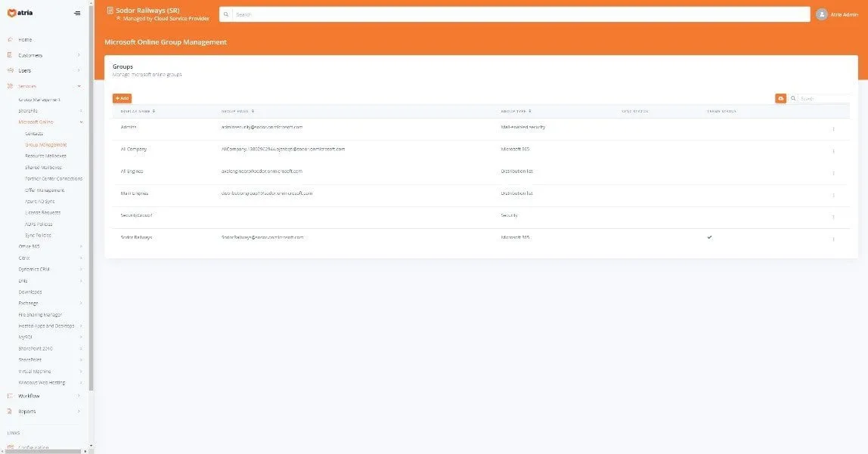Image resolution: width=868 pixels, height=454 pixels.
Task: Open the Contacts link under Microsoft Online
Action: click(34, 133)
